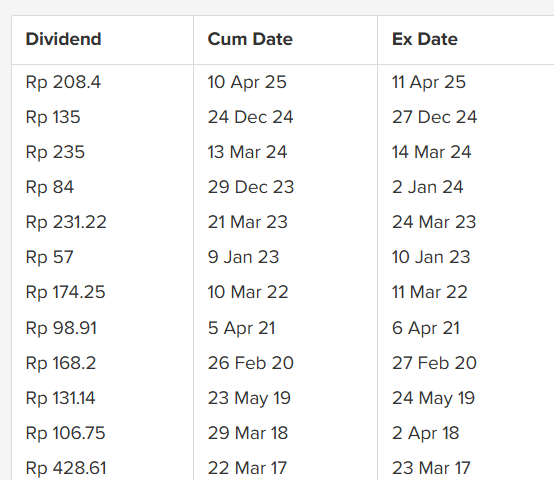
Task: Select the Rp 208.4 dividend cell
Action: [x=63, y=82]
